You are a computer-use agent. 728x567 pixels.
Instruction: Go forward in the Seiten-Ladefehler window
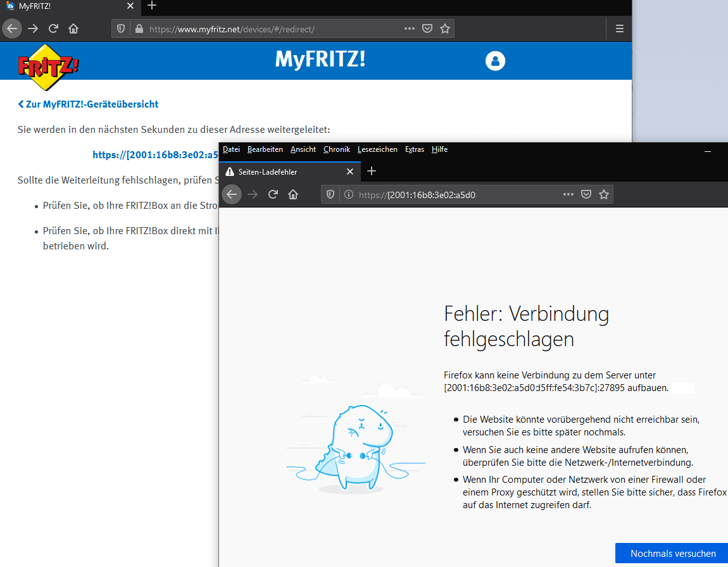(x=253, y=194)
